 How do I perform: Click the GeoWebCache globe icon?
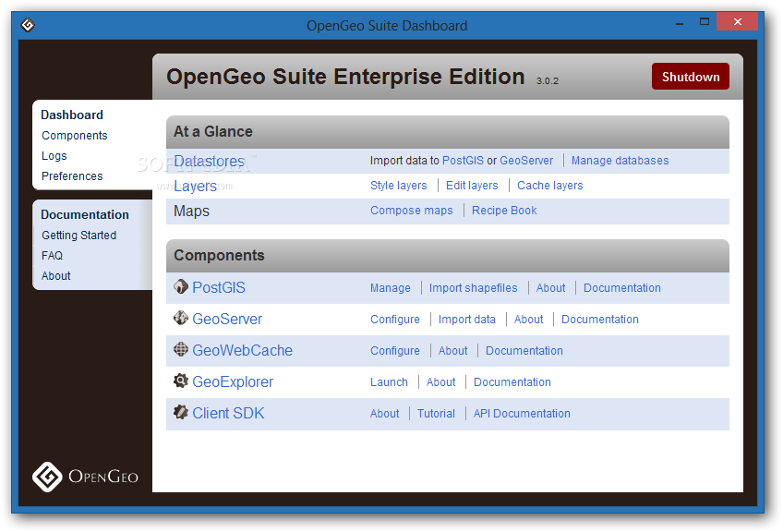tap(180, 349)
